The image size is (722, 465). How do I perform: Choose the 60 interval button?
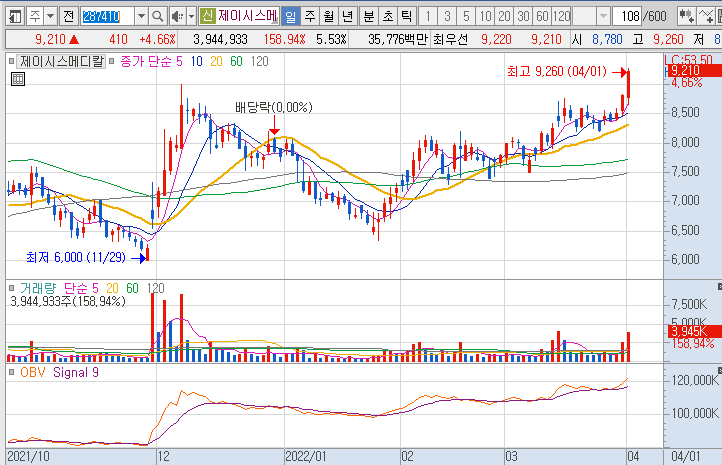(542, 17)
